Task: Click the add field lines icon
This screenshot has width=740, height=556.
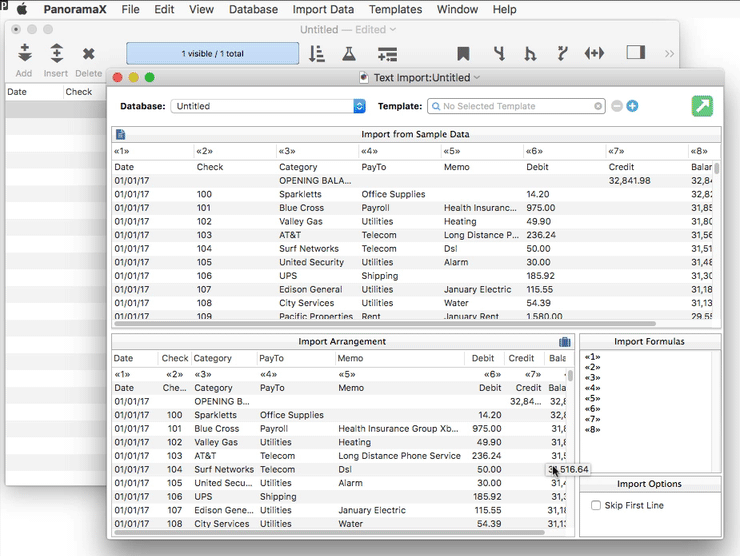Action: tap(387, 54)
